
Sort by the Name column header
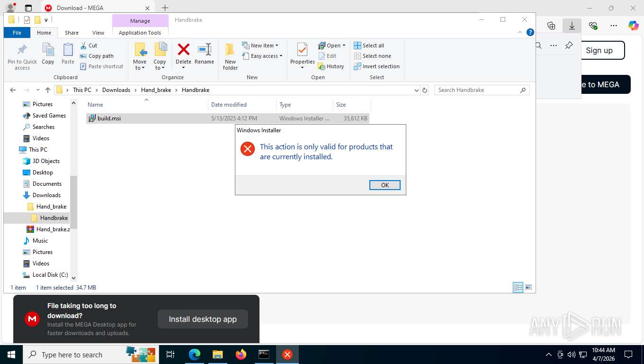click(146, 105)
